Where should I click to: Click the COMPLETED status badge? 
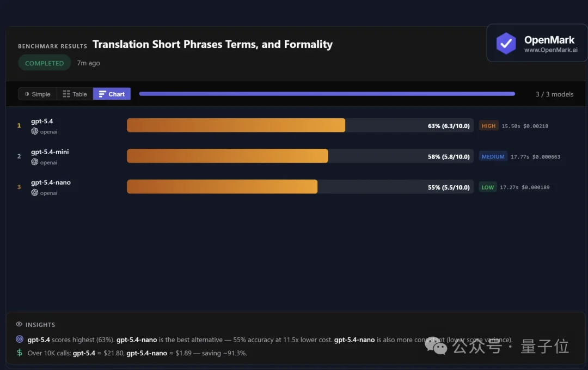(44, 63)
